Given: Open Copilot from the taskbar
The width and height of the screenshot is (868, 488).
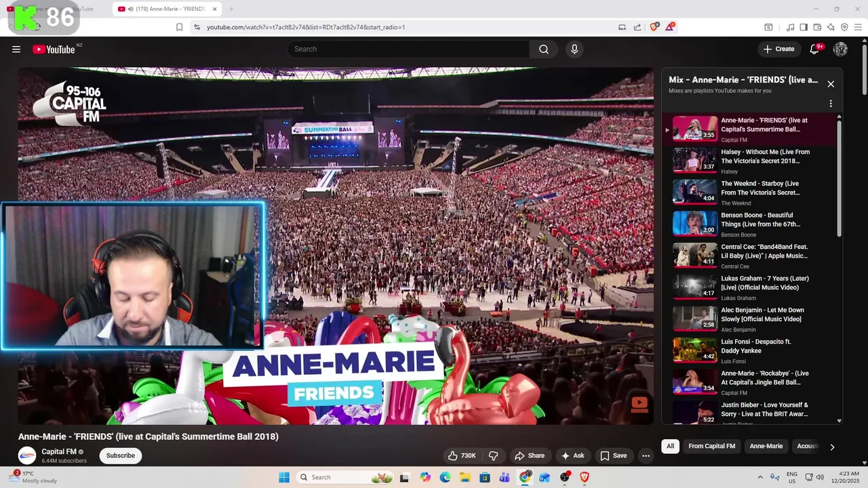Looking at the screenshot, I should coord(425,477).
